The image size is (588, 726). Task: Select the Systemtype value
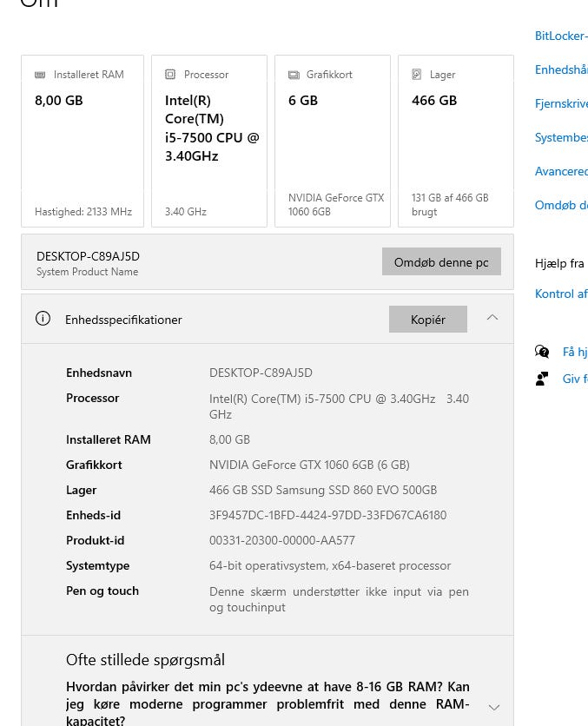tap(330, 565)
